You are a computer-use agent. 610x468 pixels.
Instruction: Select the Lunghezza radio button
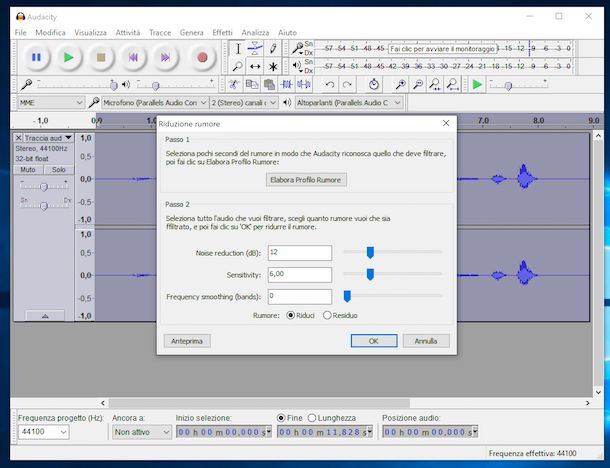(312, 418)
